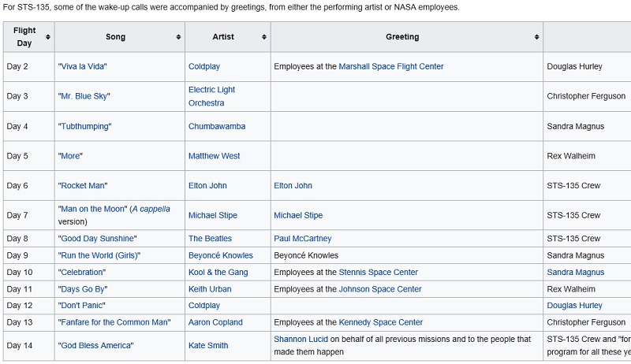Open the "Celebration" song link
The image size is (631, 364).
(82, 273)
